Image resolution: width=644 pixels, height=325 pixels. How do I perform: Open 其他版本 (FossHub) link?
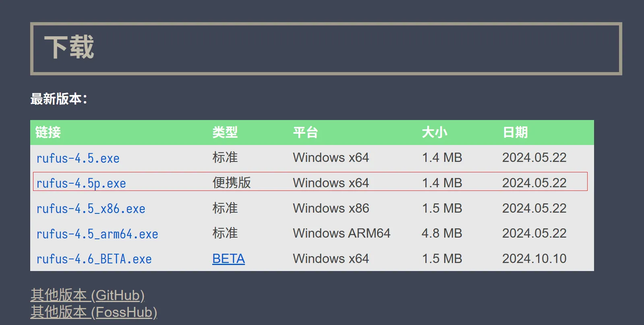pos(93,312)
